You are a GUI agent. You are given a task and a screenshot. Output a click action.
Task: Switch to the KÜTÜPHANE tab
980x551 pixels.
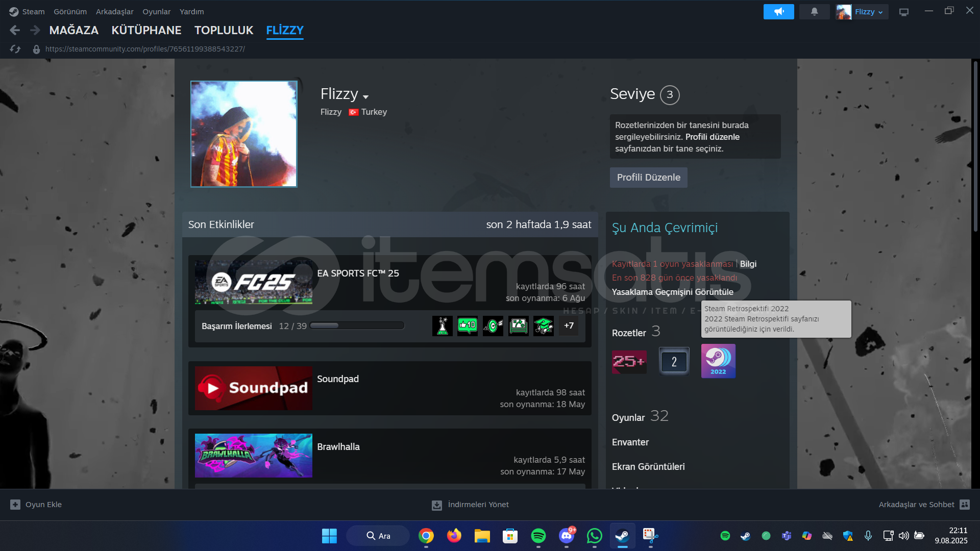click(x=146, y=31)
